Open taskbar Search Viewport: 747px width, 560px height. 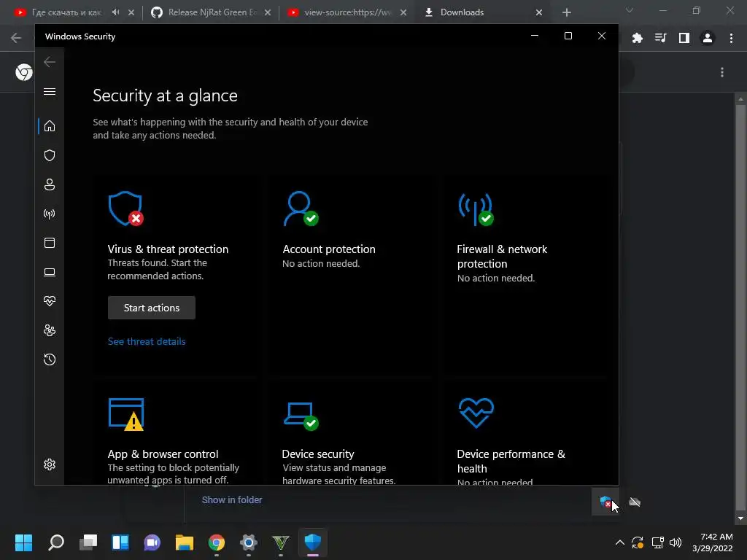tap(56, 542)
